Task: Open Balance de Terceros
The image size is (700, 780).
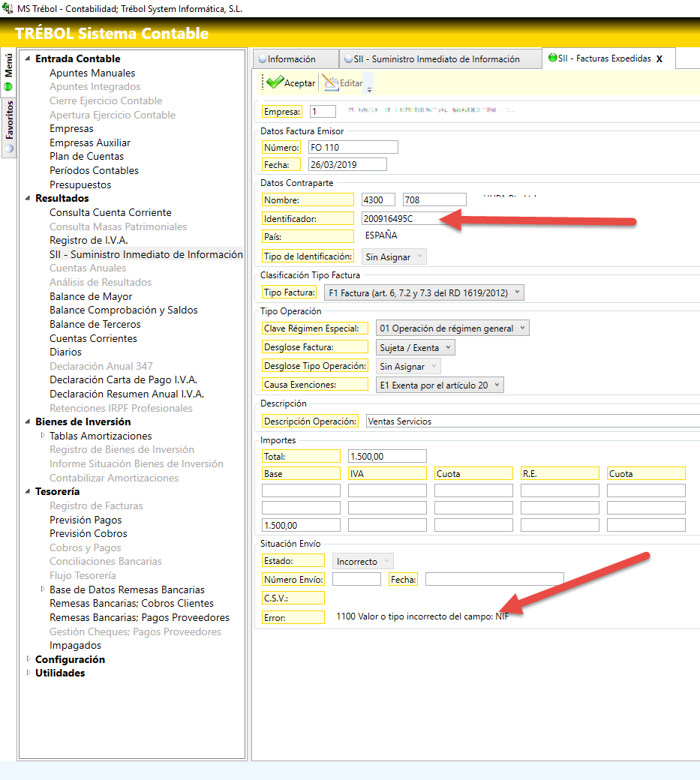Action: [95, 324]
